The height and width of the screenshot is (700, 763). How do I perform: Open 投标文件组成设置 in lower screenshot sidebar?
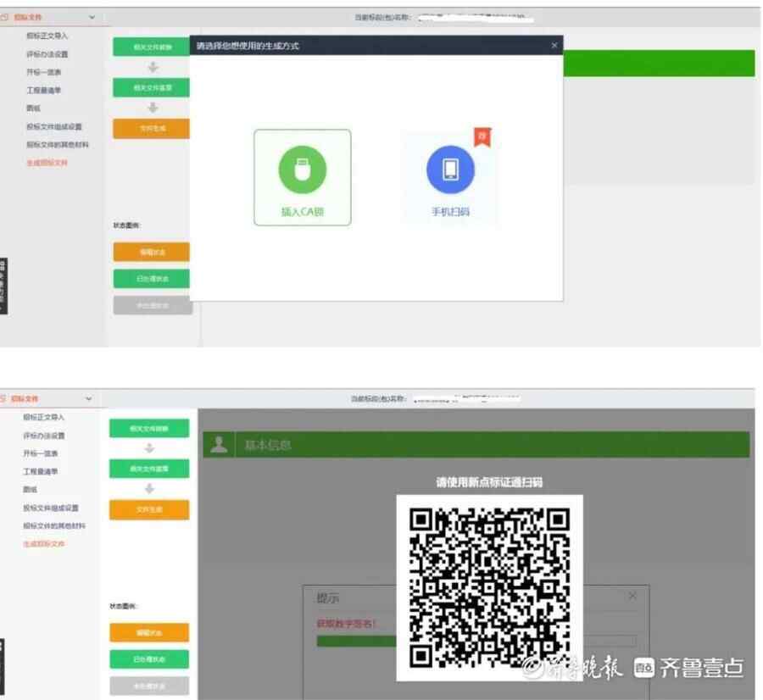click(x=51, y=508)
